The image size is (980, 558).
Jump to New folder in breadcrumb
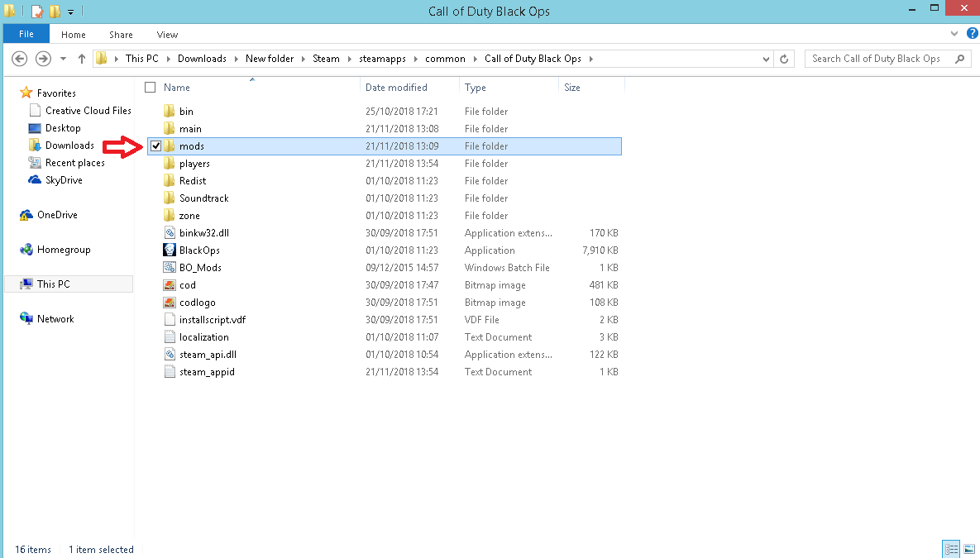click(270, 59)
